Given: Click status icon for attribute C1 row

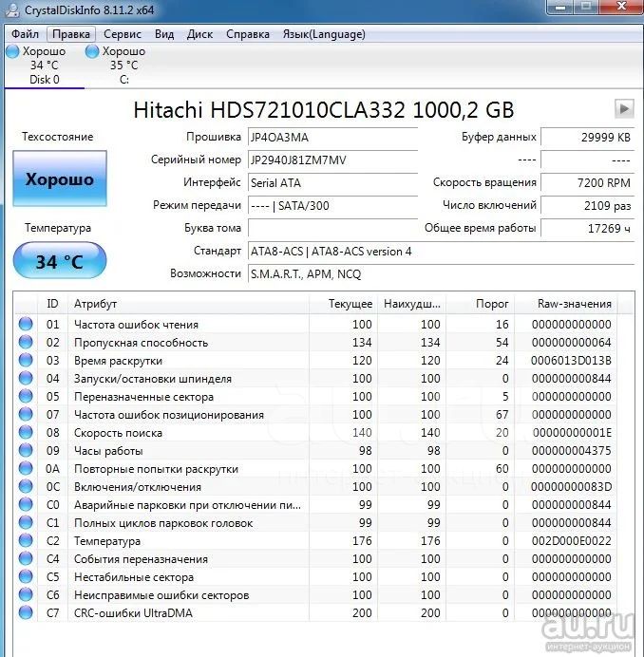Looking at the screenshot, I should [x=26, y=522].
